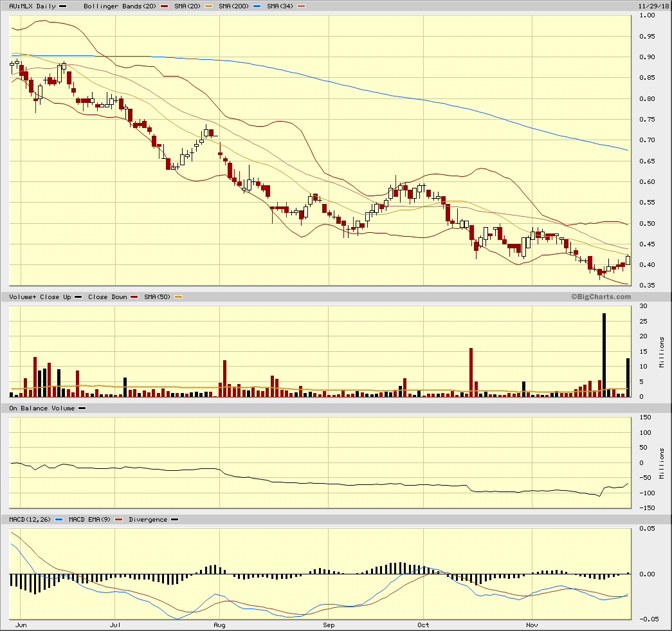Screen dimensions: 672x631
Task: Click the orange SMA(20) legend swatch
Action: point(208,6)
